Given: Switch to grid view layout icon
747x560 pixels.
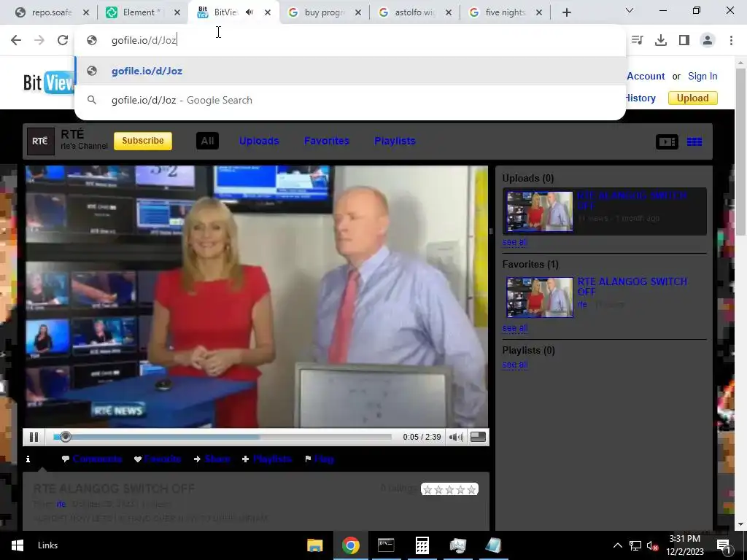Looking at the screenshot, I should click(694, 142).
